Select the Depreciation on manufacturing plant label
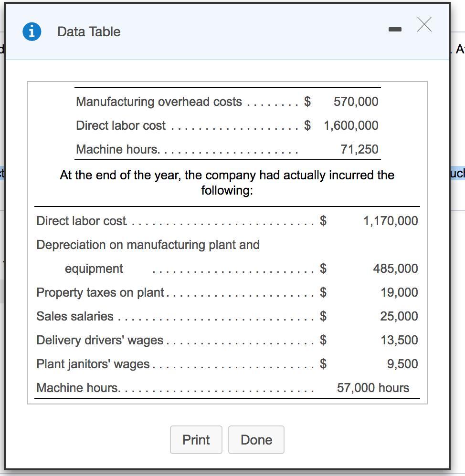 point(148,245)
